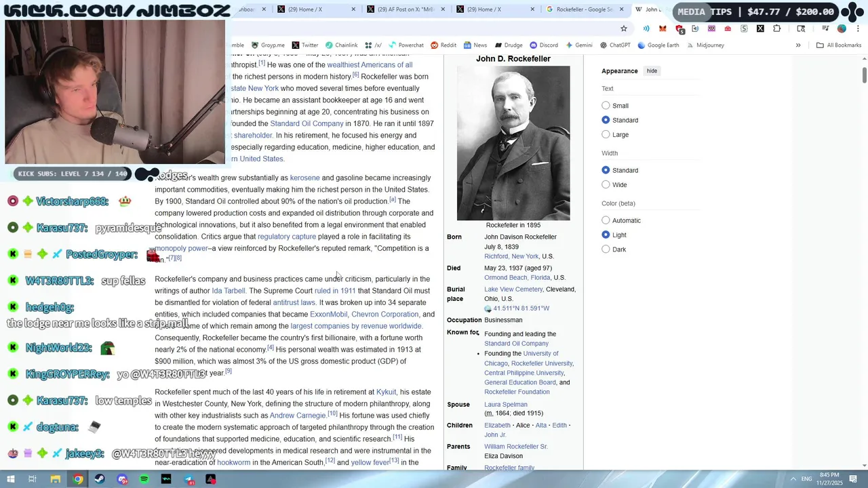Viewport: 868px width, 488px height.
Task: Open the Chrome extensions puzzle menu
Action: point(777,28)
